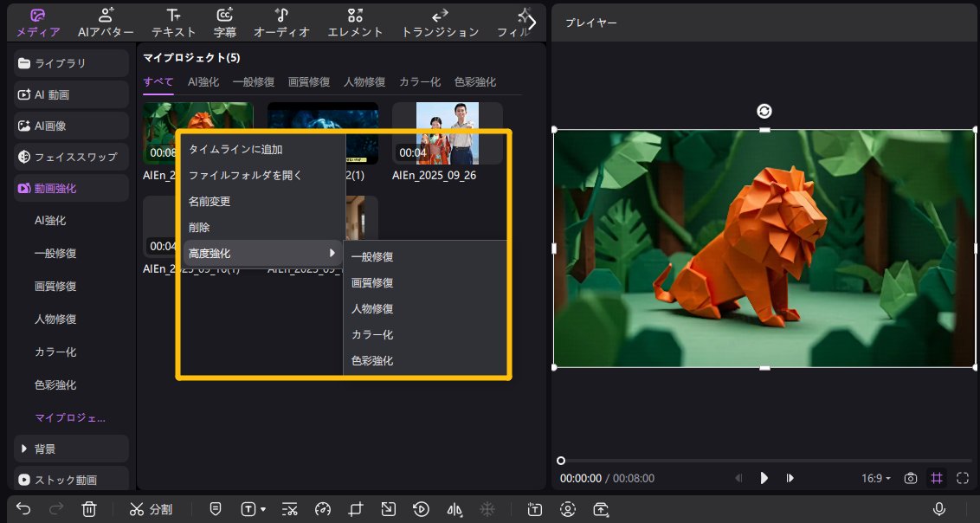
Task: Click the undo arrow in bottom toolbar
Action: point(23,509)
